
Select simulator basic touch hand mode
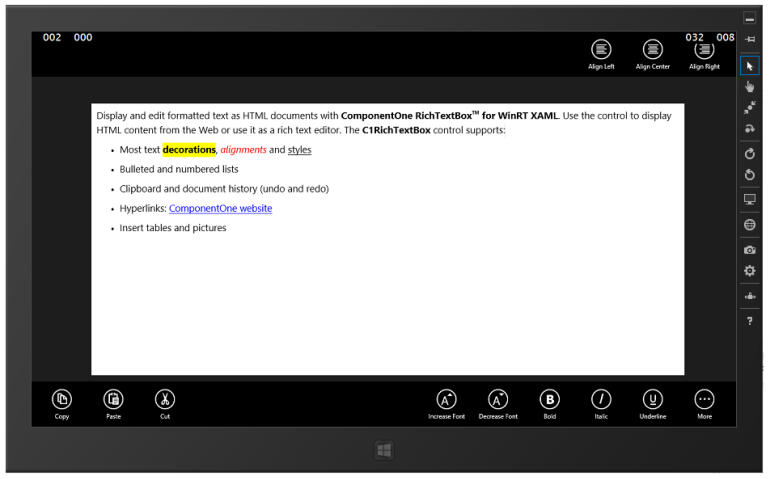pyautogui.click(x=749, y=87)
